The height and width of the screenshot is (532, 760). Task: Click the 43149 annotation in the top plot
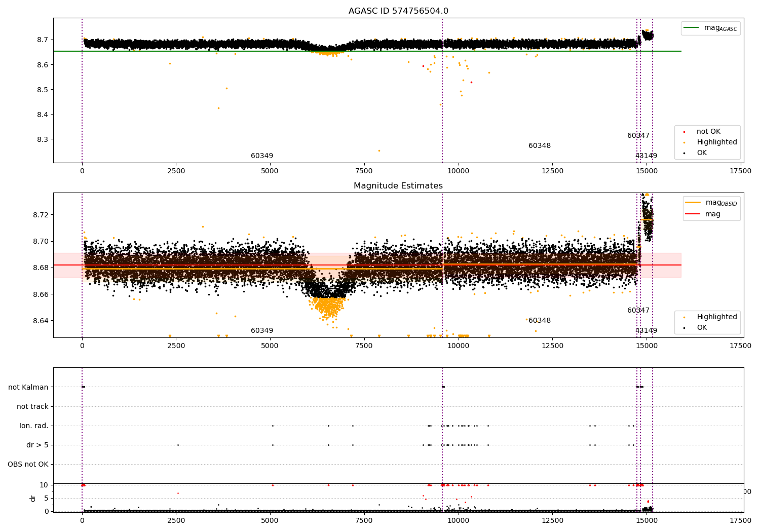646,156
